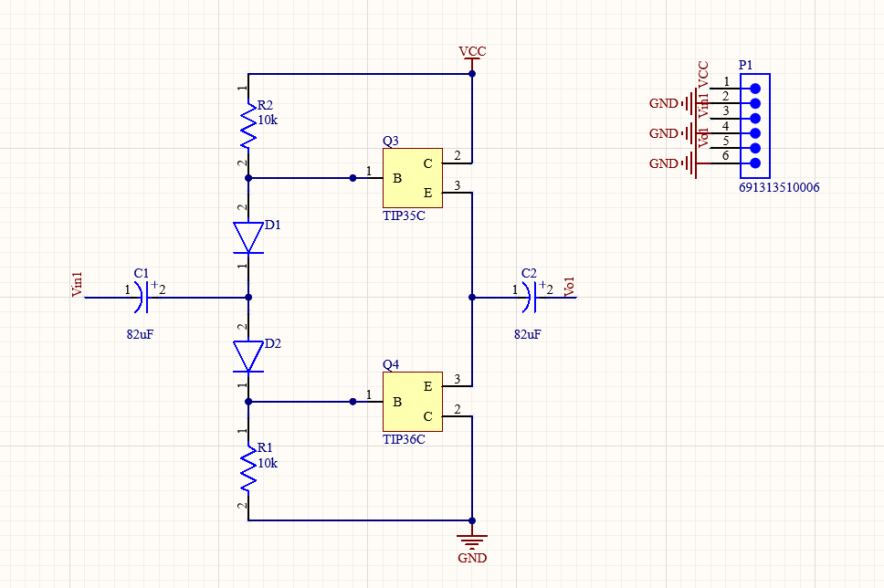This screenshot has width=884, height=588.
Task: Select the Vin1 net label at P1
Action: (x=703, y=105)
